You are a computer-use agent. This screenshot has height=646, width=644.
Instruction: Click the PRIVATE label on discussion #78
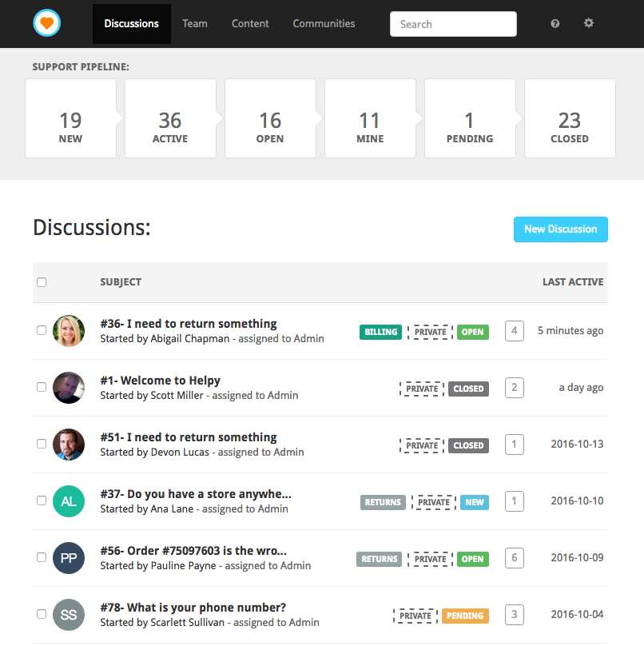click(415, 616)
